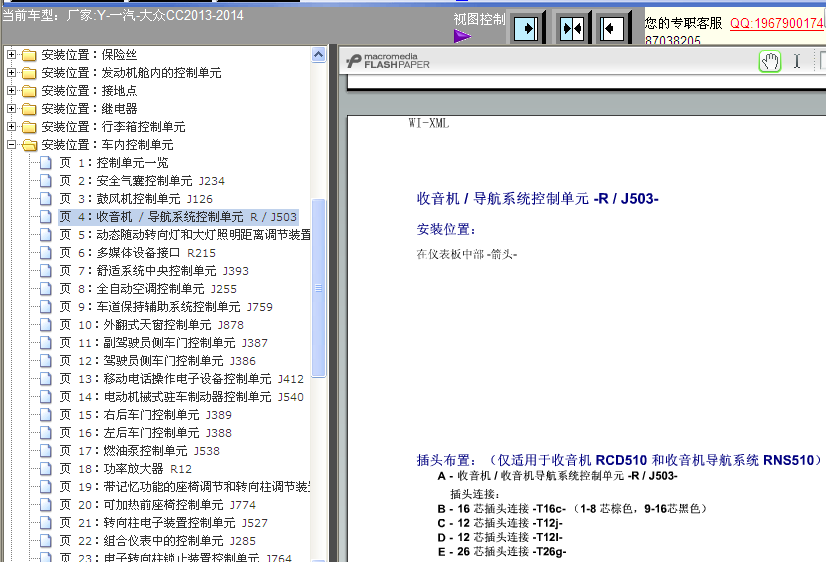The height and width of the screenshot is (562, 826).
Task: Click the document icon beside page 1
Action: click(46, 163)
